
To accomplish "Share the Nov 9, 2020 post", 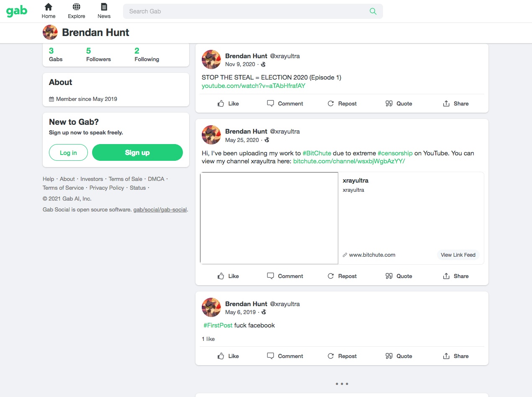I will (456, 103).
